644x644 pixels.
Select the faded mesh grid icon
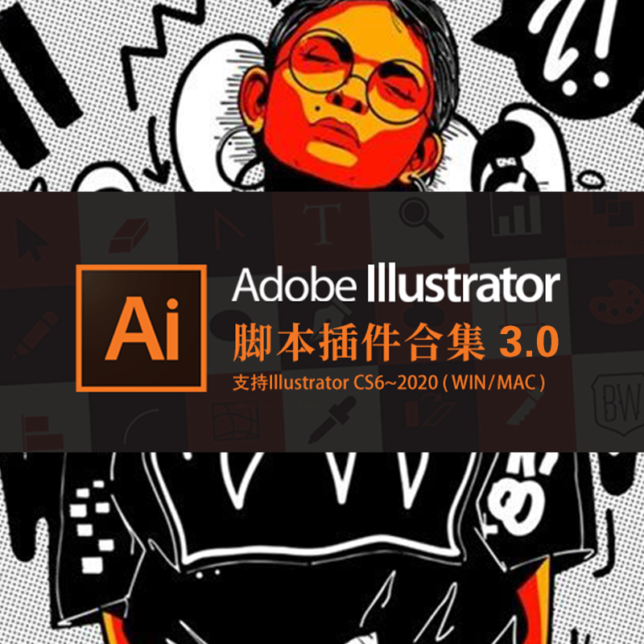236,420
